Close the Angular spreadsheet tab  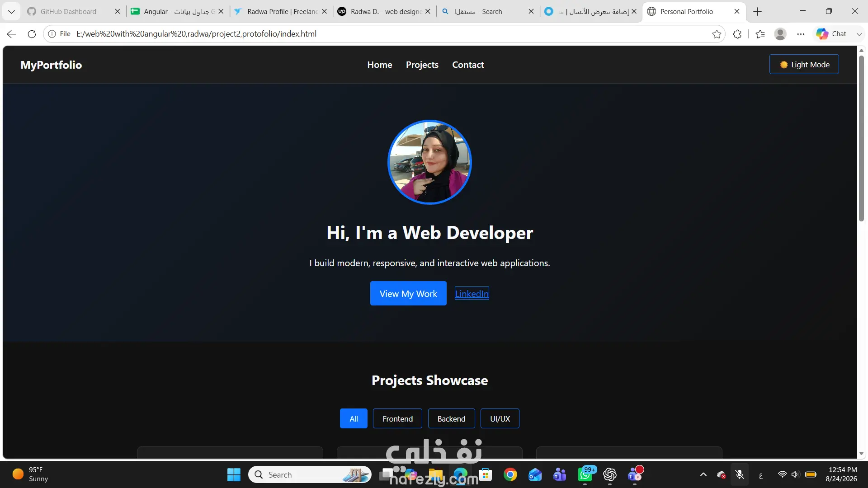[221, 11]
